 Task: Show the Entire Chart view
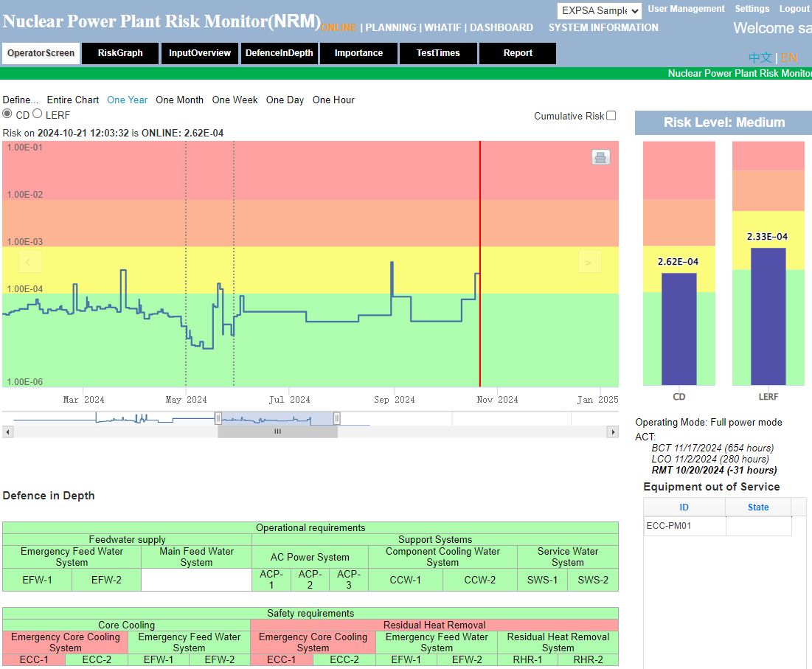tap(72, 100)
